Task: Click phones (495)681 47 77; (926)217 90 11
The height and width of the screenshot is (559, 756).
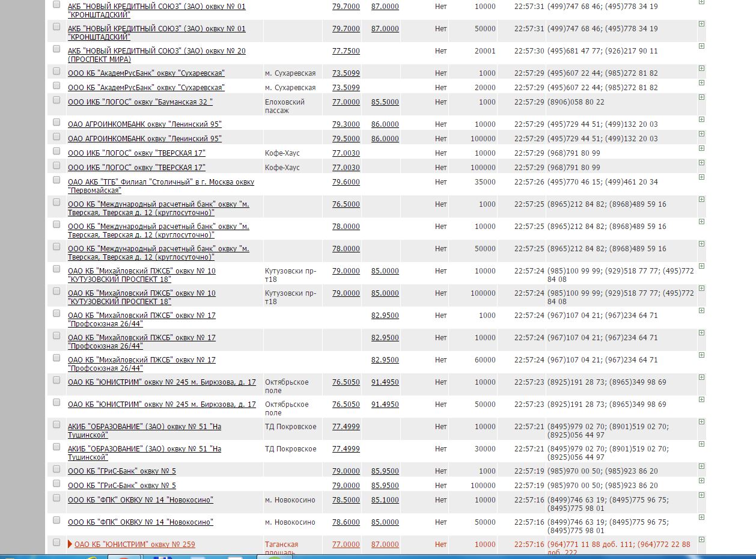Action: point(602,51)
